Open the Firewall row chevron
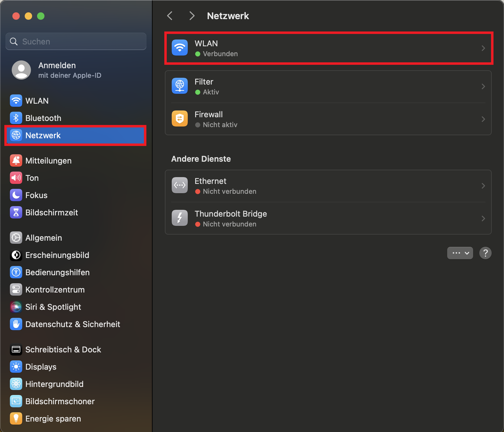Image resolution: width=504 pixels, height=432 pixels. [483, 119]
